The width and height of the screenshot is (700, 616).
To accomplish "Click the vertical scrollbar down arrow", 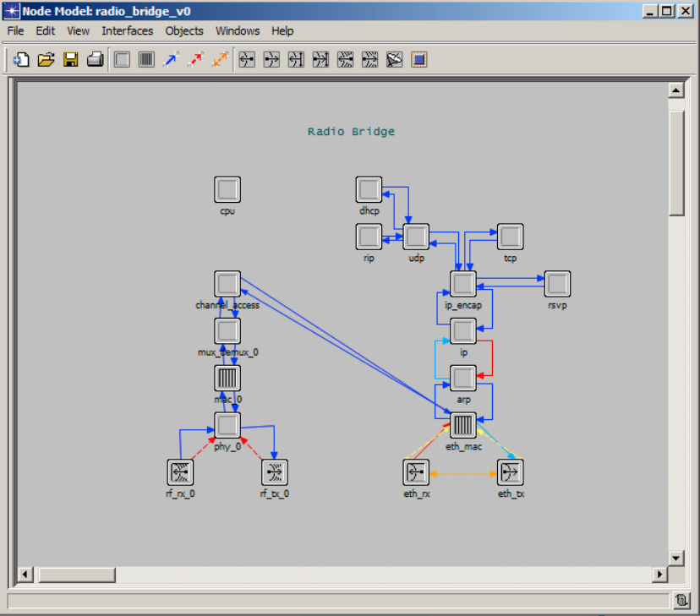I will 675,558.
